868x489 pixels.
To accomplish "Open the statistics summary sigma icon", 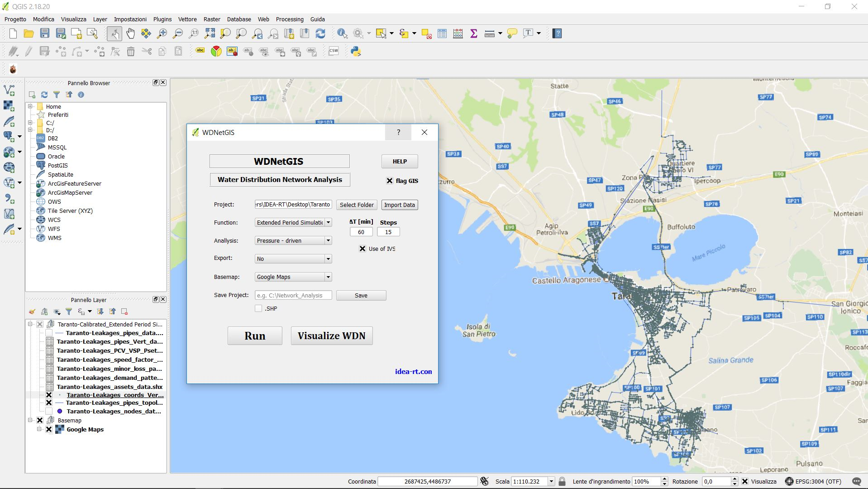I will click(474, 33).
